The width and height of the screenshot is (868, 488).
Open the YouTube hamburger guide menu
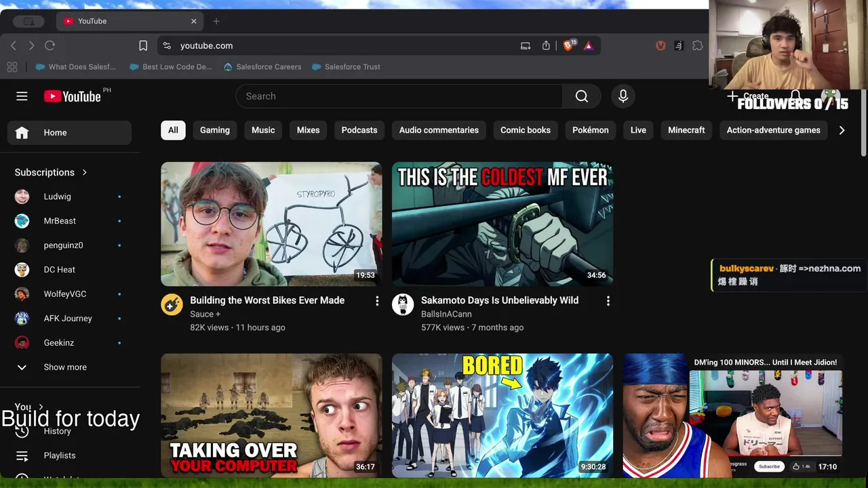[x=22, y=96]
